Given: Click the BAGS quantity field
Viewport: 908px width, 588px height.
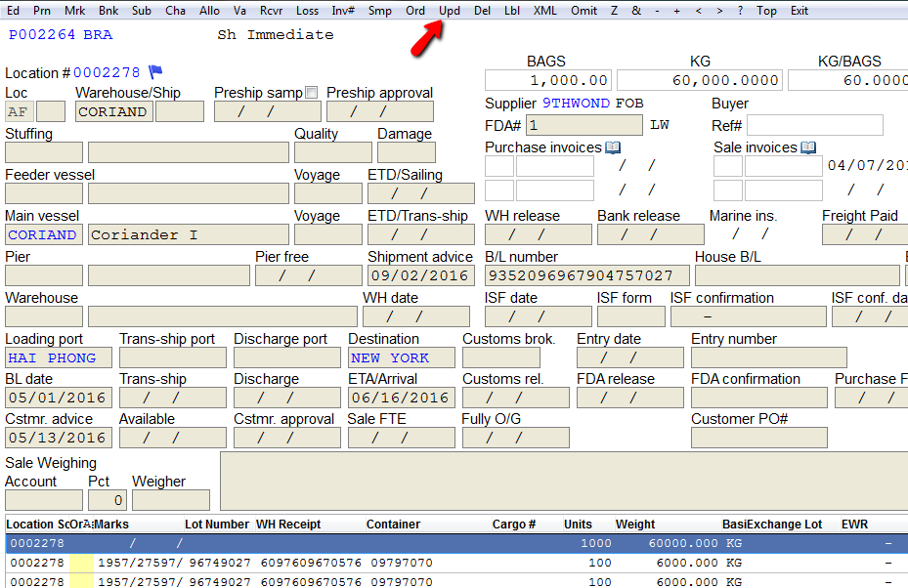Looking at the screenshot, I should 548,80.
